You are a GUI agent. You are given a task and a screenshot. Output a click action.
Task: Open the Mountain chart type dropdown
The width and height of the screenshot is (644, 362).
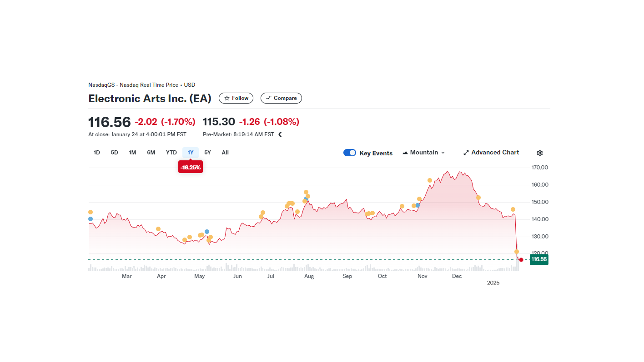424,153
